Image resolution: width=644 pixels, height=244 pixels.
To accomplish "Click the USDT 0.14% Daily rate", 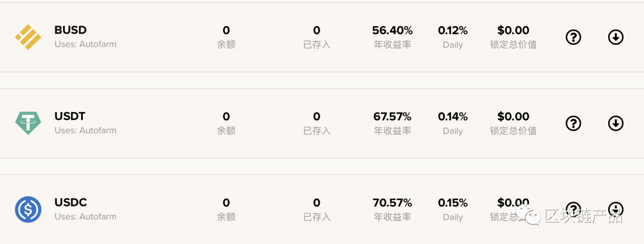I will pos(453,117).
